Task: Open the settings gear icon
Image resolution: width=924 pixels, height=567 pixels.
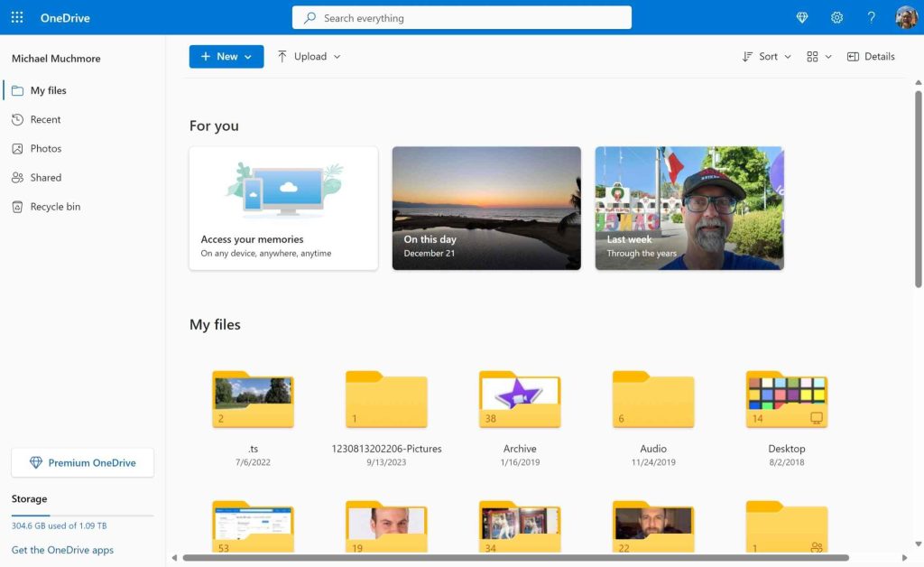Action: (x=836, y=18)
